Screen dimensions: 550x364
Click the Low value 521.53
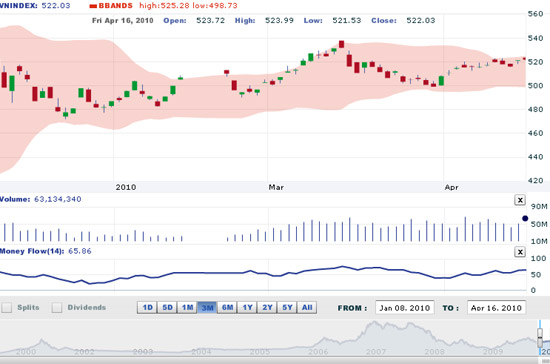pos(347,20)
